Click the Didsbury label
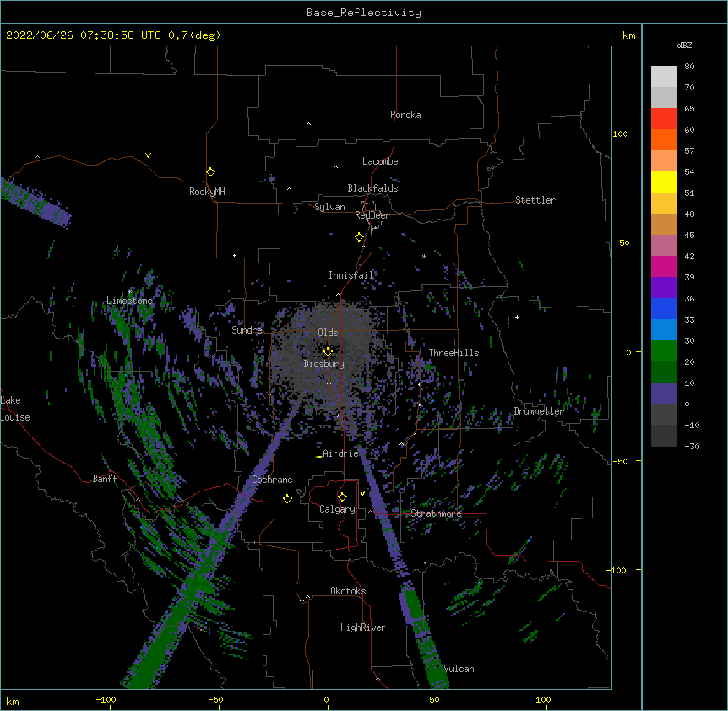Image resolution: width=728 pixels, height=711 pixels. point(323,364)
